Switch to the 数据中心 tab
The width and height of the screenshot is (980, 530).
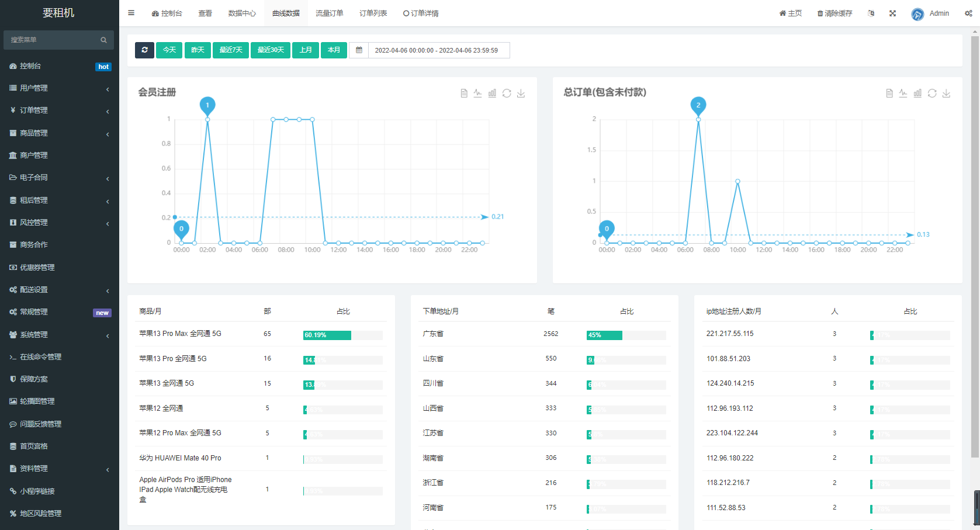point(242,13)
